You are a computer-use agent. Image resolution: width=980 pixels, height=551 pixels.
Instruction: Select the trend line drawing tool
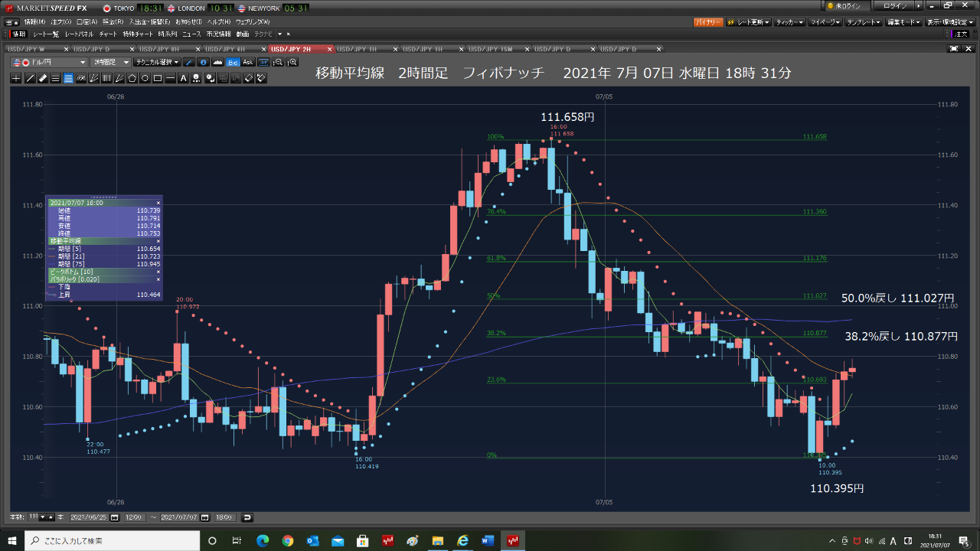[x=30, y=78]
